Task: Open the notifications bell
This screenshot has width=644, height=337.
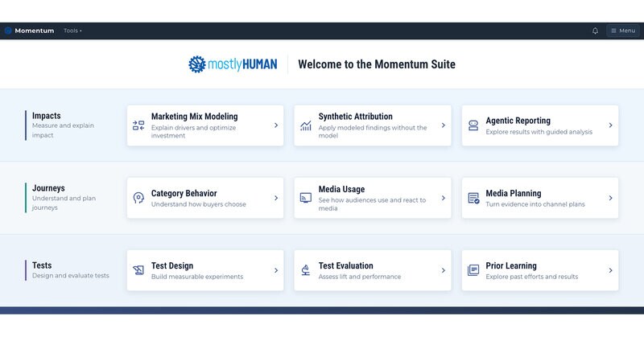Action: coord(595,31)
